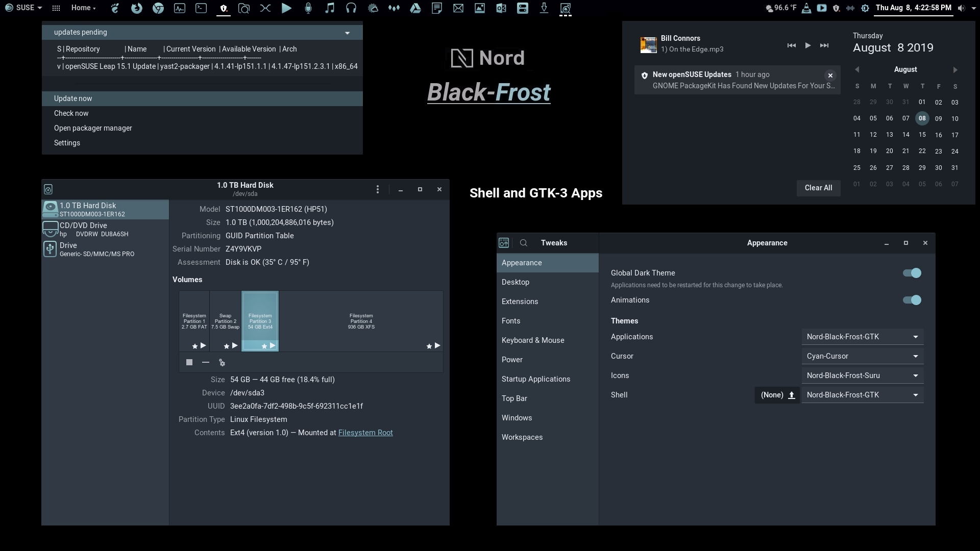Viewport: 980px width, 551px height.
Task: Open Keyboard & Mouse section in Tweaks
Action: point(547,340)
